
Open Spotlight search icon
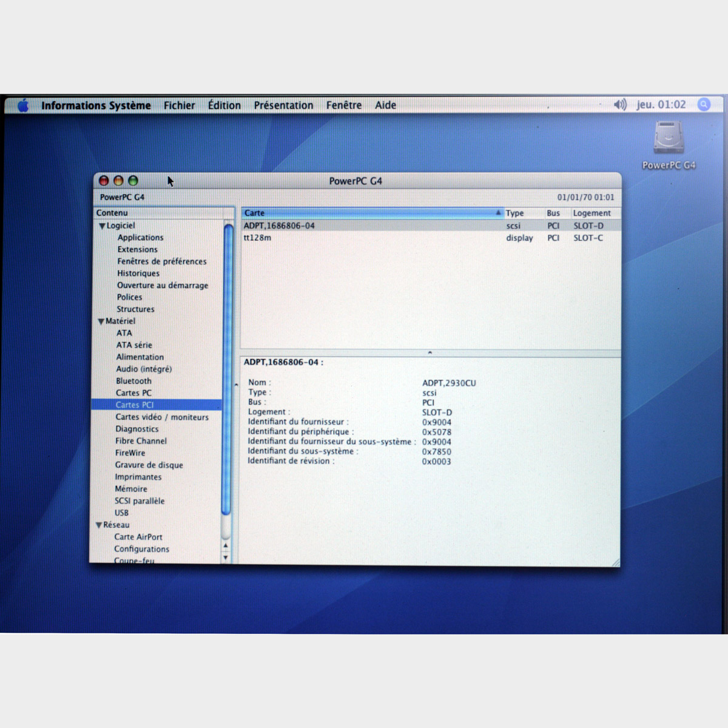[704, 104]
